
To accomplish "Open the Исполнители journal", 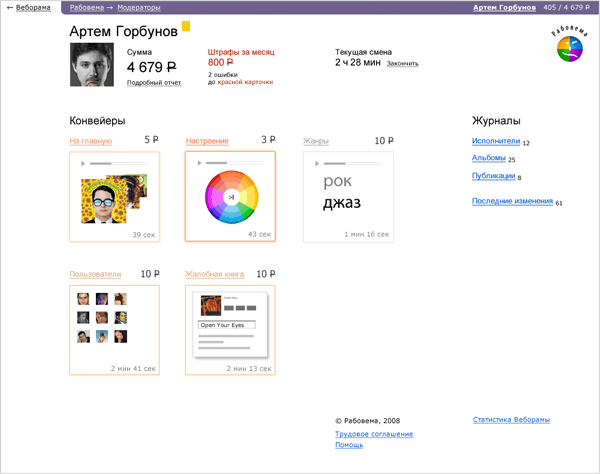I will tap(495, 141).
